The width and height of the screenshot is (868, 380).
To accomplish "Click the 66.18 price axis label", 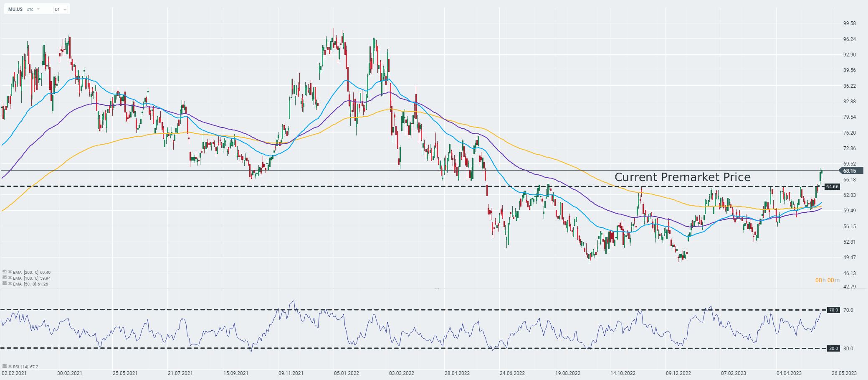I will [x=850, y=180].
